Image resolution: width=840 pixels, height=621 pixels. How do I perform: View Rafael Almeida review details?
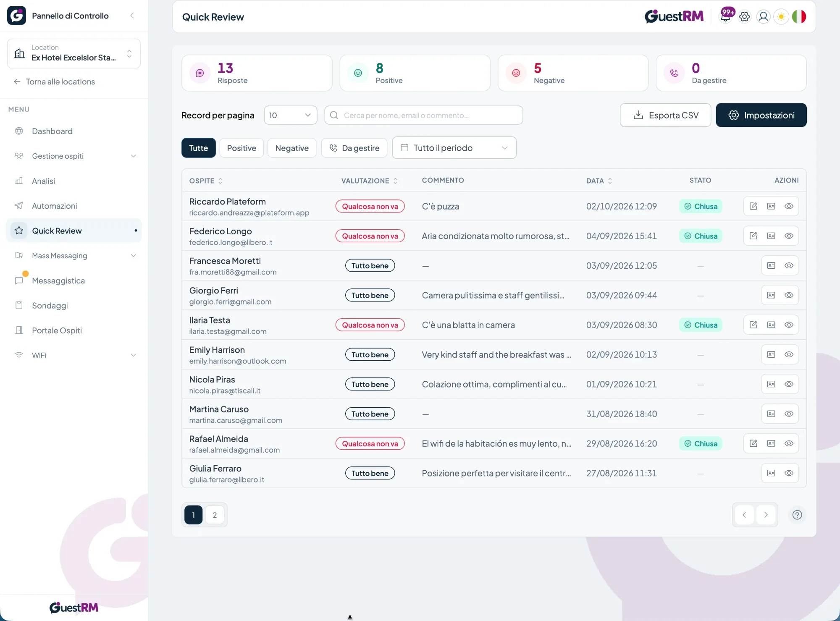[789, 443]
